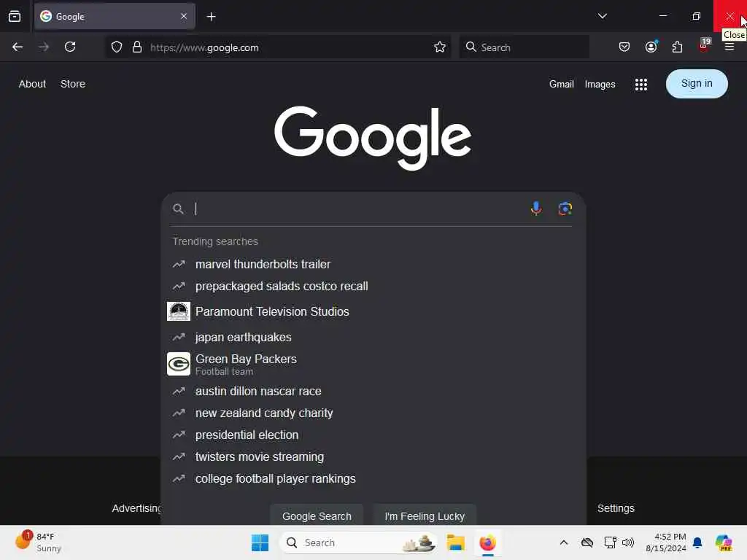Open Google apps grid icon
Image resolution: width=747 pixels, height=560 pixels.
tap(641, 85)
